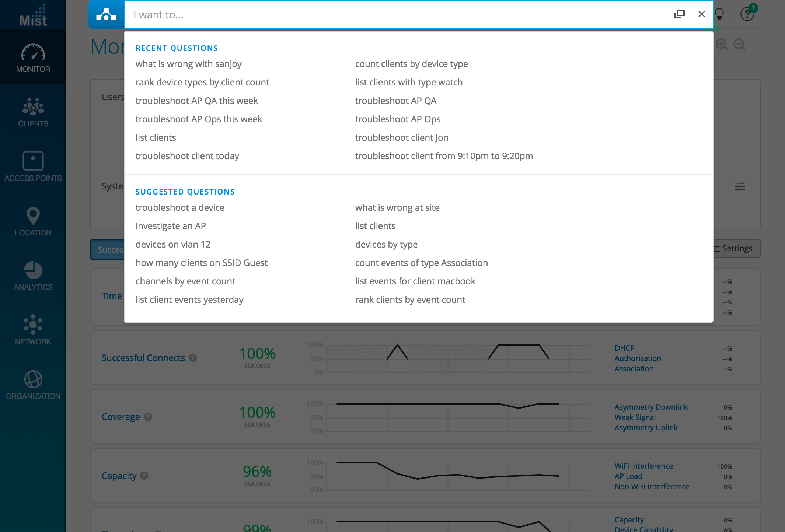Select 'what is wrong with sanjoy' question

click(x=188, y=64)
